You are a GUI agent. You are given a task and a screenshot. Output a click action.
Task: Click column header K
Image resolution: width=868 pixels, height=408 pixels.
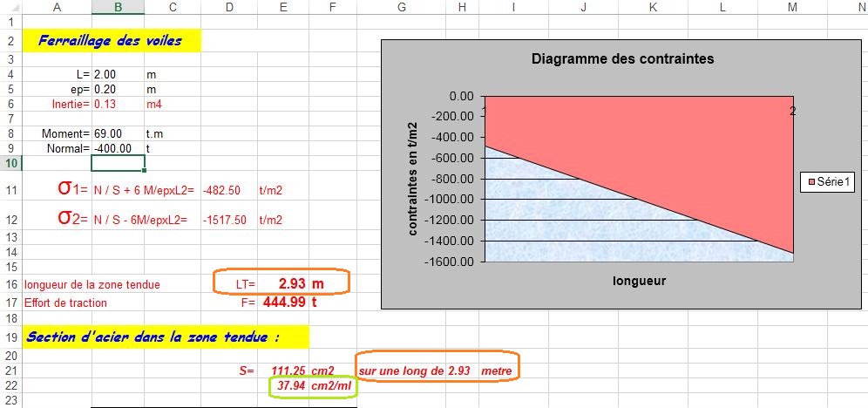click(x=653, y=7)
